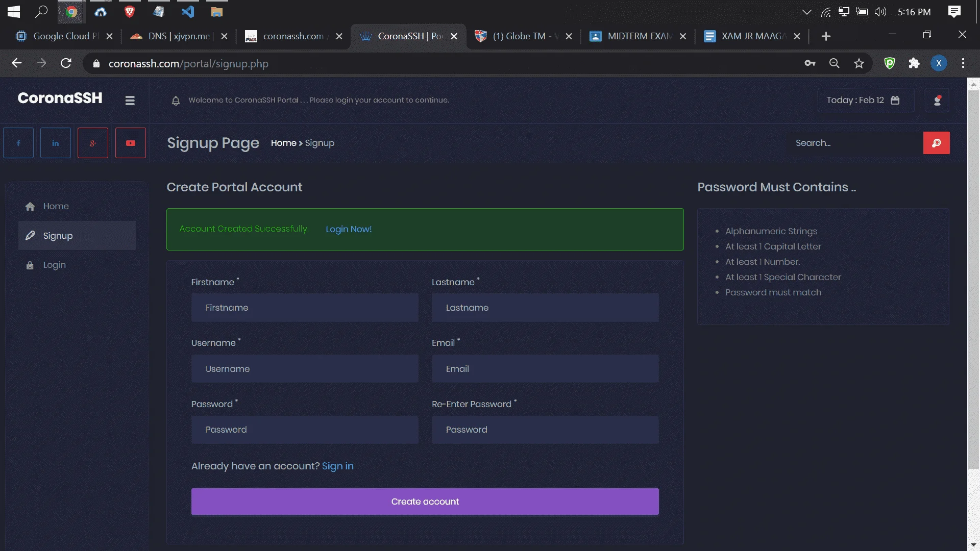
Task: Click the Login lock icon in sidebar
Action: click(x=30, y=265)
